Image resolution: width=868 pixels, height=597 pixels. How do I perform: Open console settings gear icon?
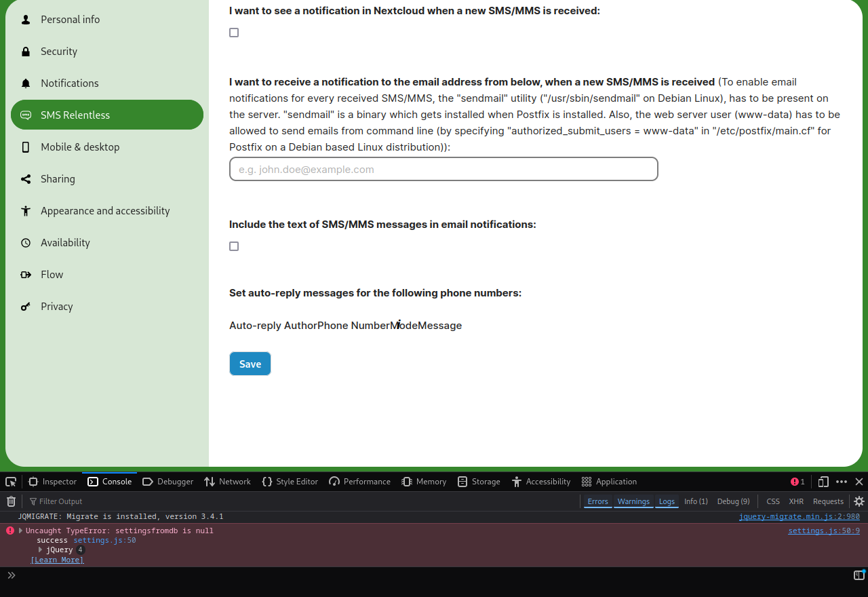tap(859, 501)
